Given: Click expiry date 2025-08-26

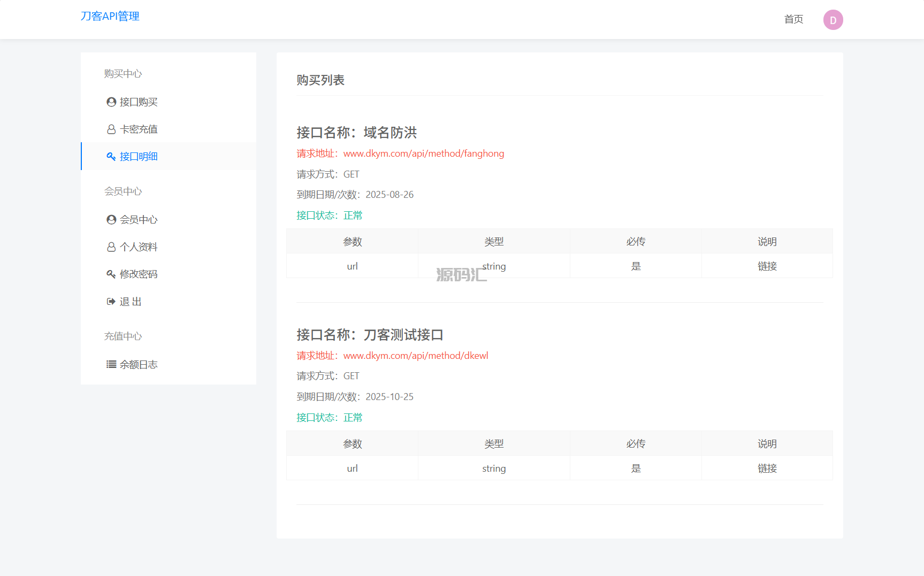Looking at the screenshot, I should point(390,195).
